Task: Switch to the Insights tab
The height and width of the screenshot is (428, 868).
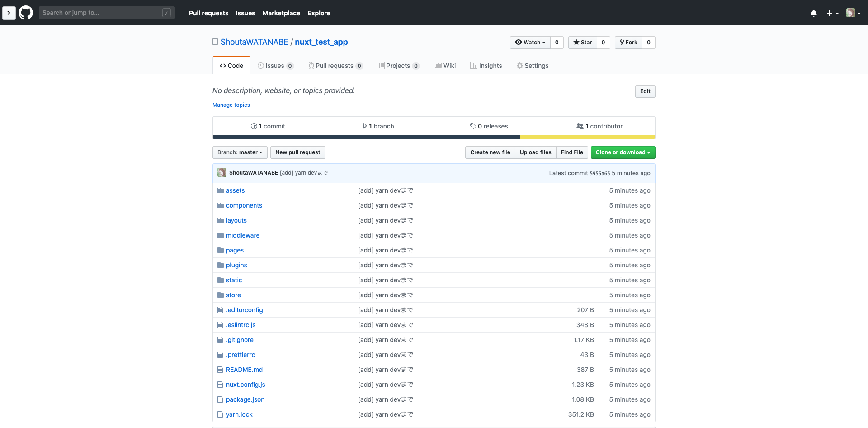Action: (x=486, y=66)
